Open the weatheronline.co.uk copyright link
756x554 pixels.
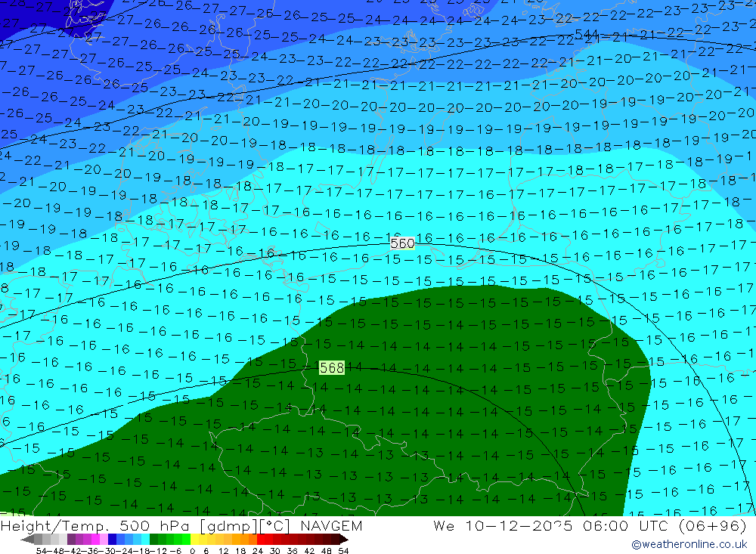(x=689, y=544)
